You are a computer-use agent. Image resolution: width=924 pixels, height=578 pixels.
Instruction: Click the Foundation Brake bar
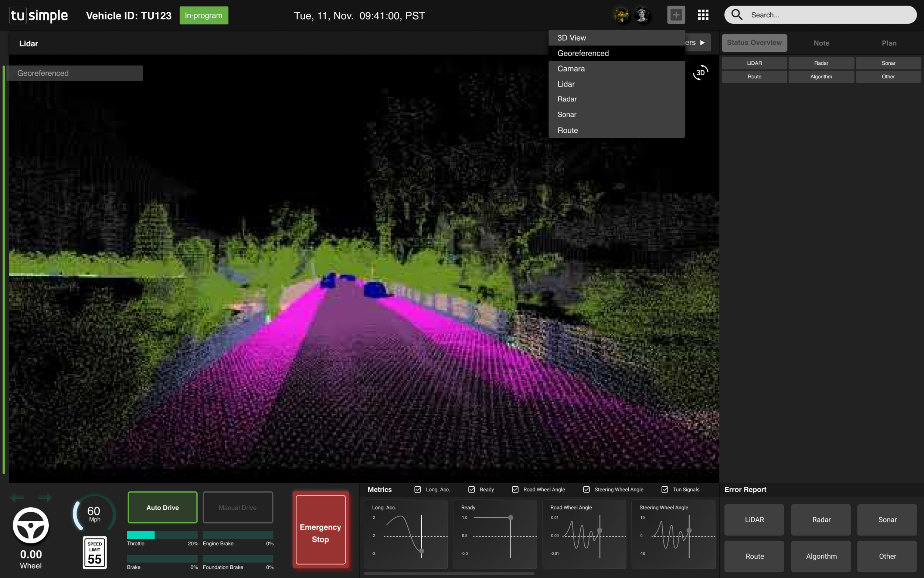point(238,558)
